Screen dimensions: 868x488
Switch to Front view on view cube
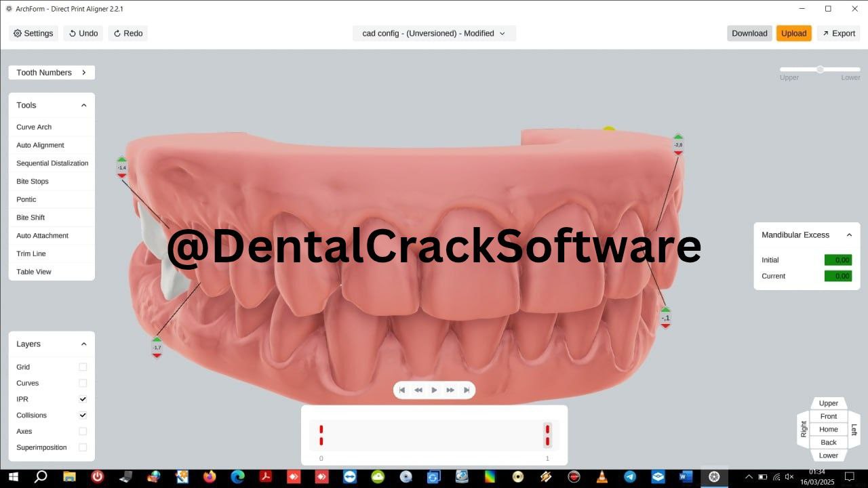pyautogui.click(x=829, y=416)
